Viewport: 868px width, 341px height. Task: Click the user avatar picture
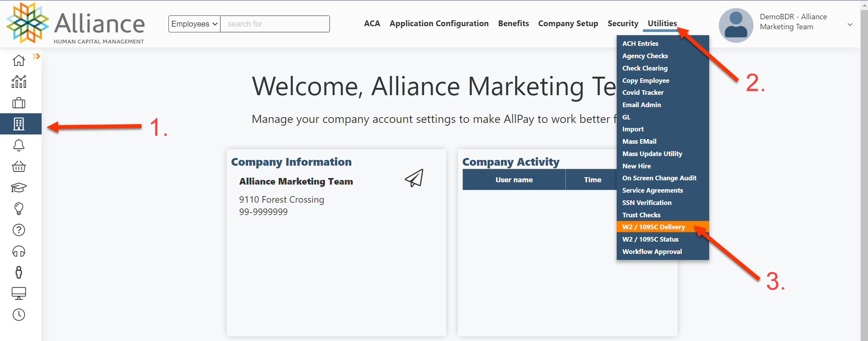click(x=736, y=25)
